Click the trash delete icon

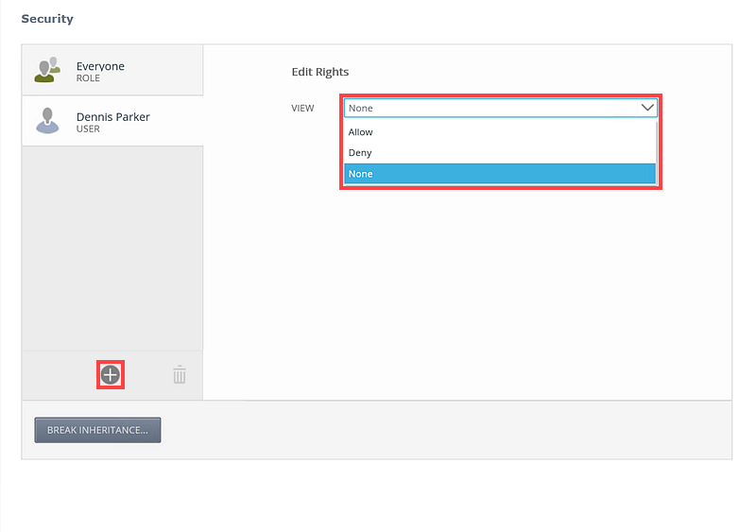180,375
